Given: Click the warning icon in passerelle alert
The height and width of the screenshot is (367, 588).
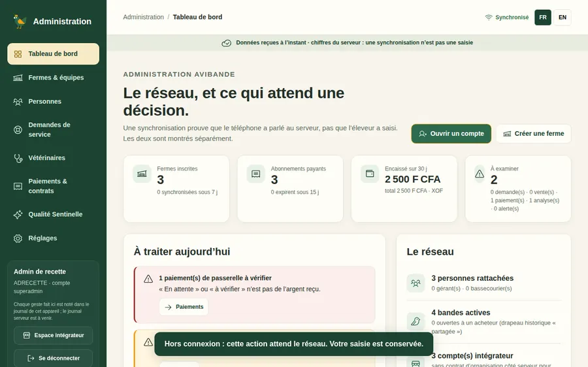Looking at the screenshot, I should (x=148, y=279).
